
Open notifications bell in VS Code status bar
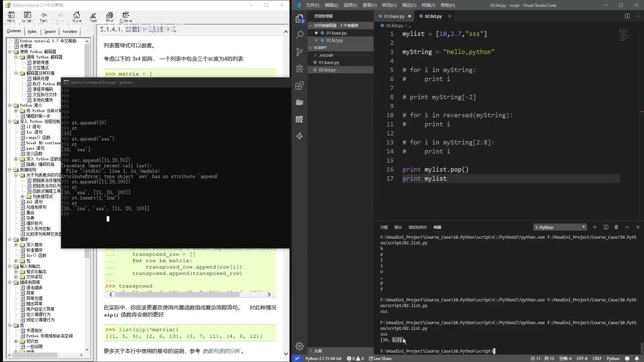point(637,358)
